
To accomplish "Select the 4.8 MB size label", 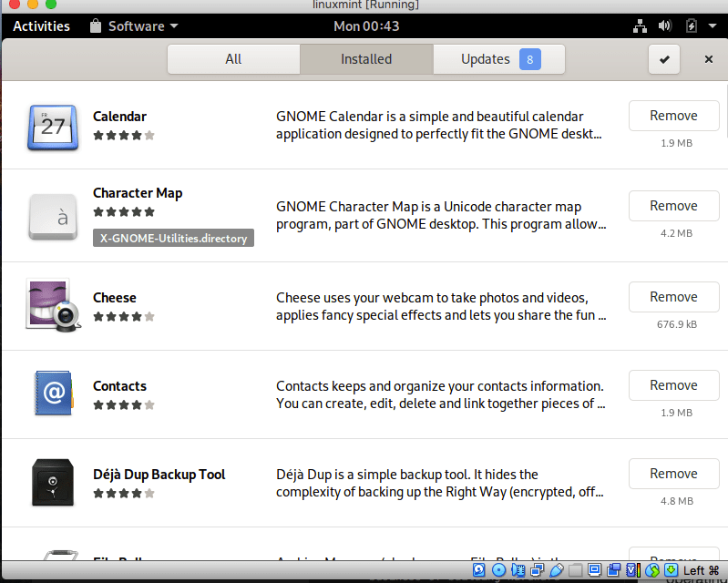I will click(676, 501).
